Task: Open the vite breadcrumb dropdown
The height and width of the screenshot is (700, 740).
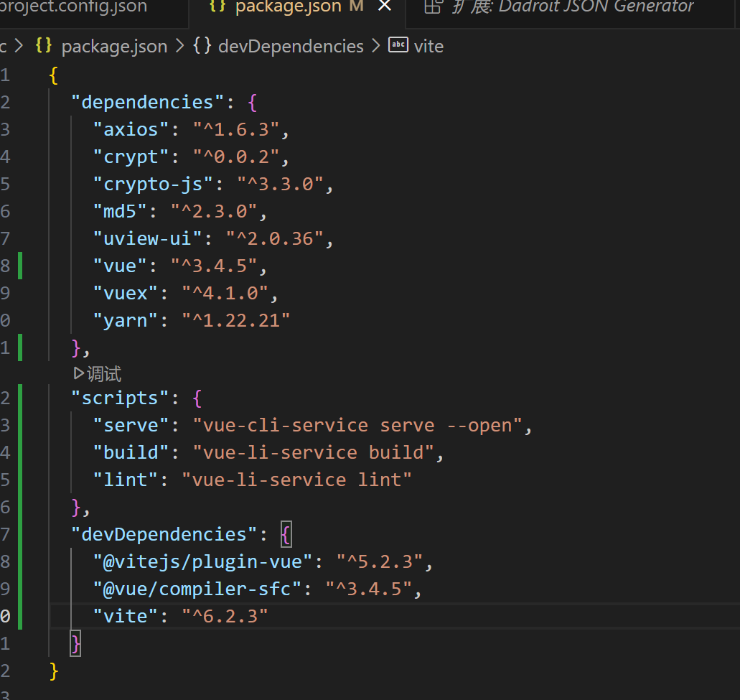Action: (x=429, y=45)
